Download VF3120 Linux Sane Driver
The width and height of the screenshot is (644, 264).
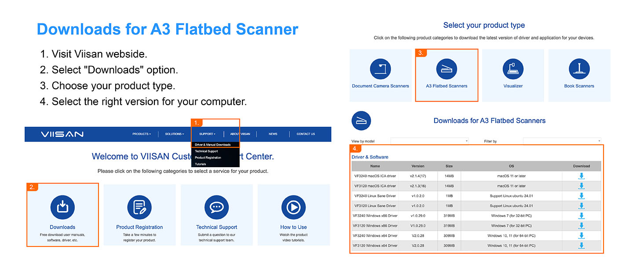[x=582, y=206]
